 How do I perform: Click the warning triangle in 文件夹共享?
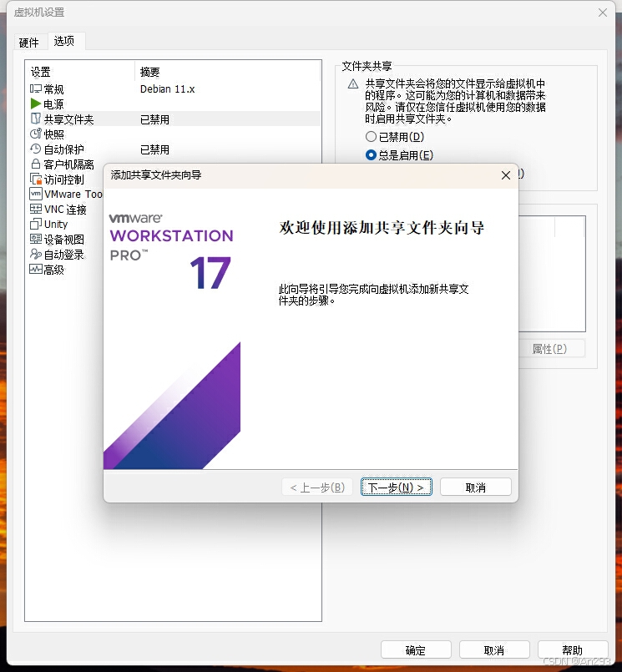353,84
